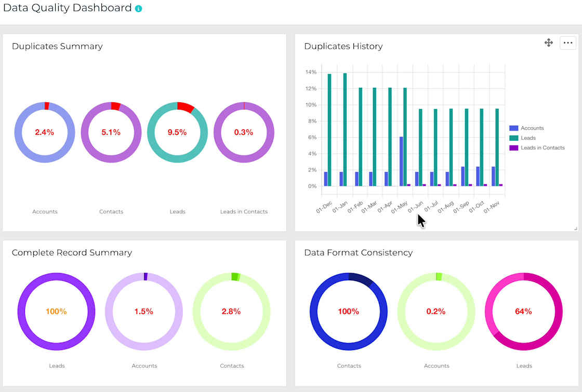Click the 01-May Accounts bar in the history chart

[x=401, y=161]
